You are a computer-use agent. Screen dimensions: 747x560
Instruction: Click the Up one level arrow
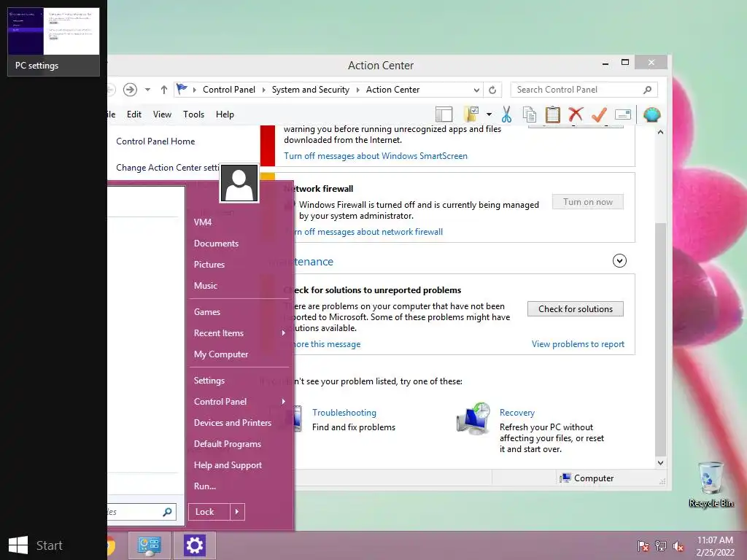click(164, 90)
